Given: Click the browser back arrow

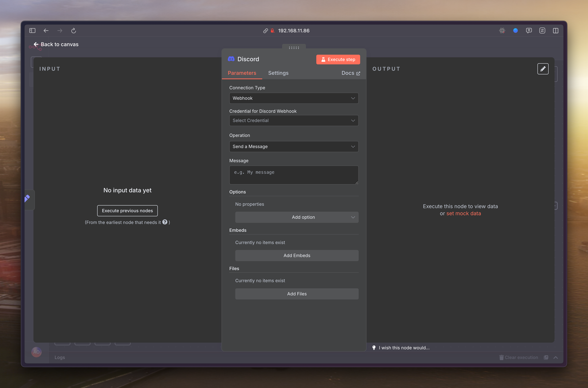Looking at the screenshot, I should [46, 31].
